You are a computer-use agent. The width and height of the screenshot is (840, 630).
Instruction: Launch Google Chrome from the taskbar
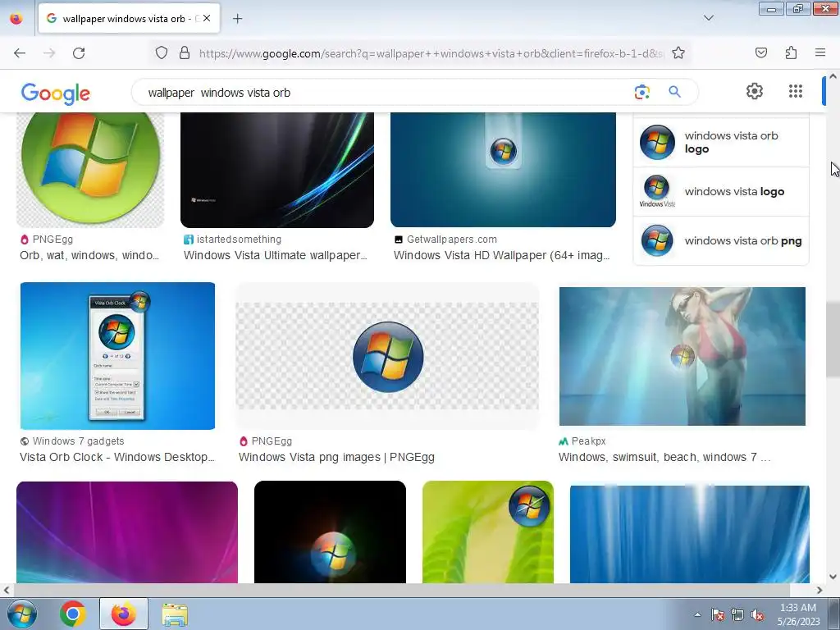pos(72,614)
